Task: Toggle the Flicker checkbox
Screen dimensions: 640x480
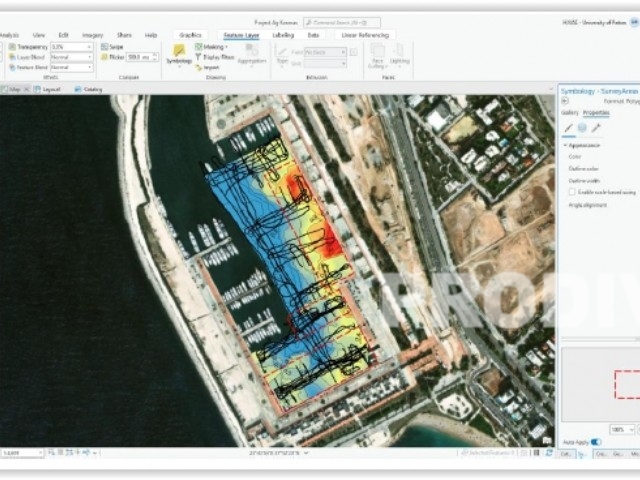Action: coord(105,57)
